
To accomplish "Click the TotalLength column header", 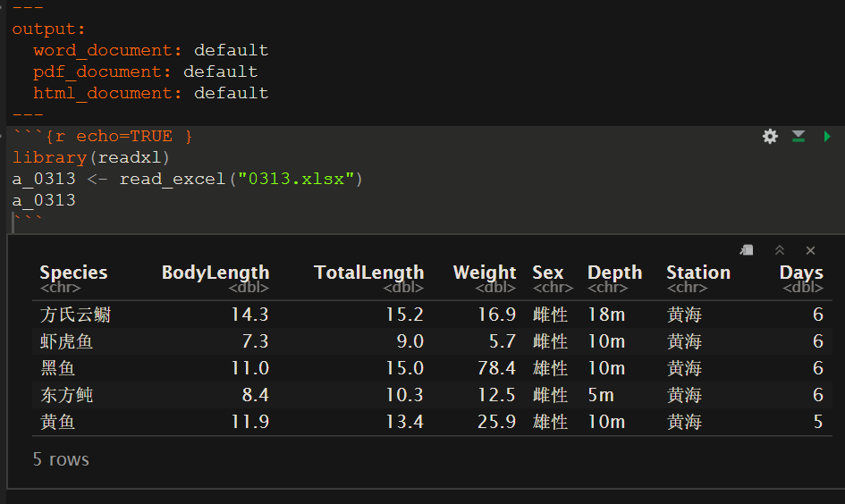I will pyautogui.click(x=368, y=273).
